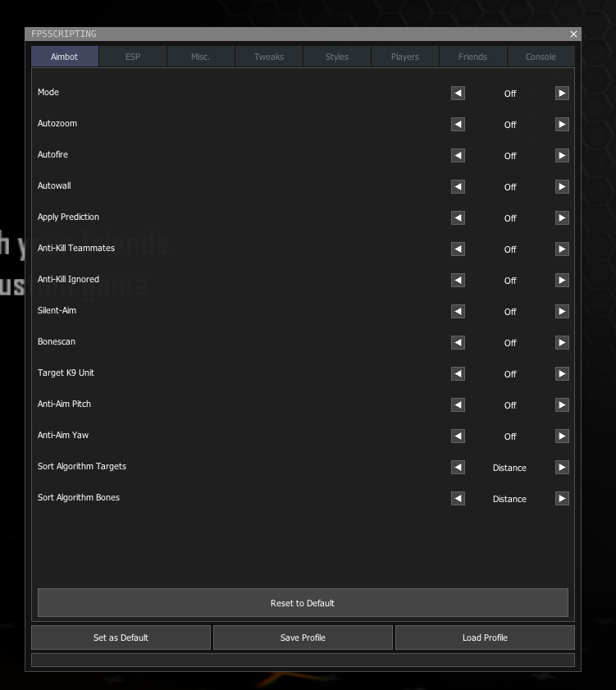Click right arrow for Anti-Aim Pitch
The width and height of the screenshot is (616, 690).
pos(562,404)
